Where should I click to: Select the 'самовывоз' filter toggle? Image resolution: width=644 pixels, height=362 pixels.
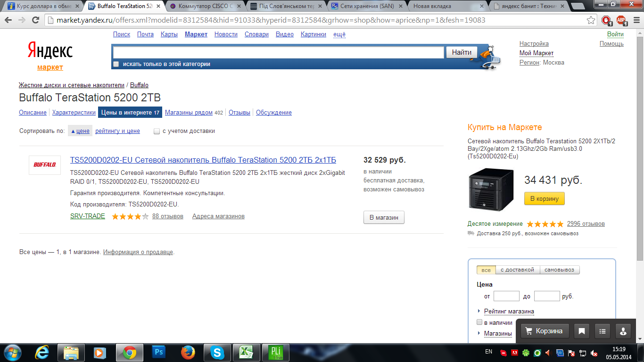click(560, 270)
